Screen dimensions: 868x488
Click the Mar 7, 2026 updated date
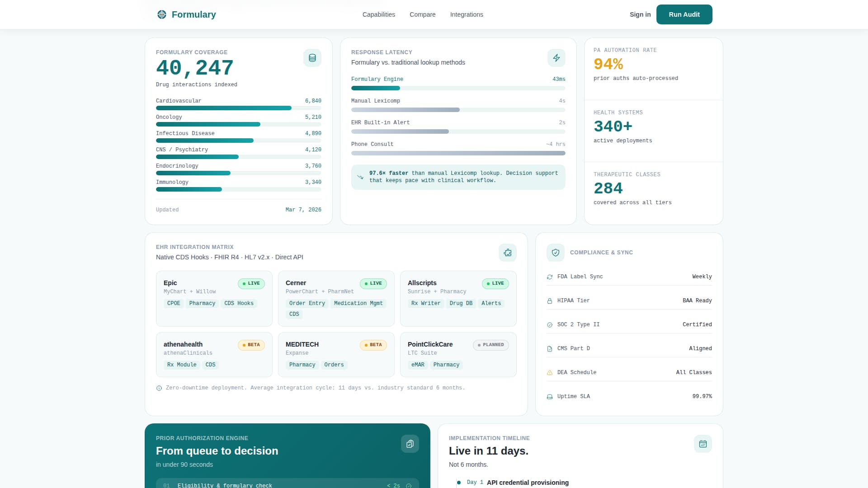tap(303, 210)
